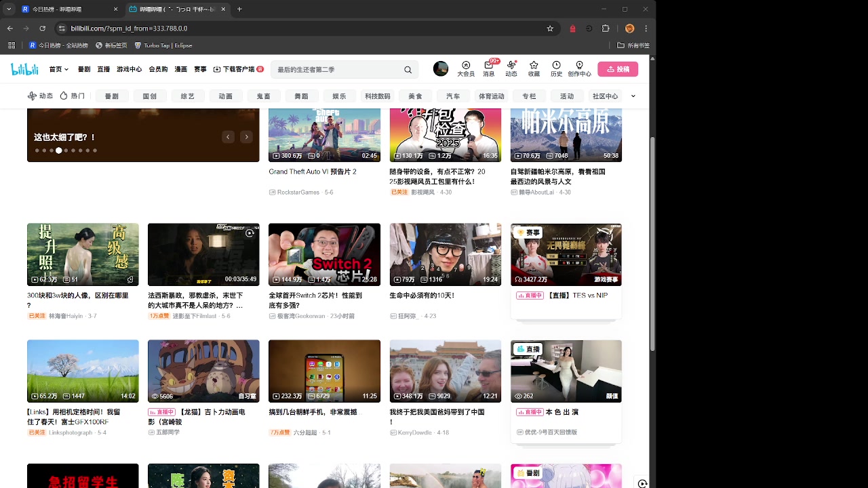Select the 科技数码 category
868x488 pixels.
pyautogui.click(x=378, y=96)
